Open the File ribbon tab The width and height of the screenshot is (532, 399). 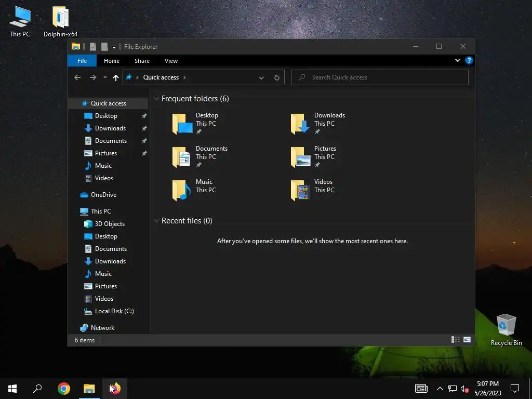click(82, 61)
